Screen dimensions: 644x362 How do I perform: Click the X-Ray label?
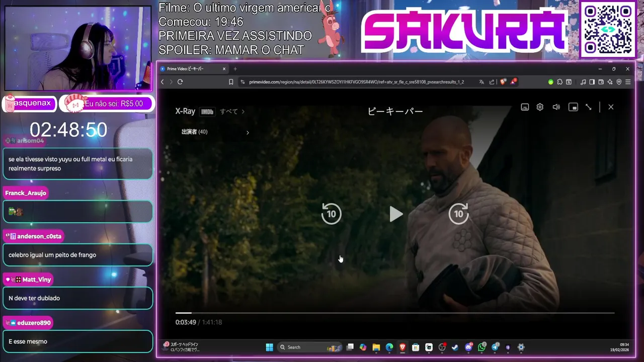(185, 111)
